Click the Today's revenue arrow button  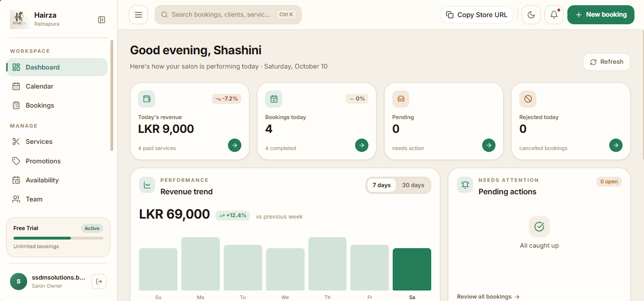coord(235,145)
